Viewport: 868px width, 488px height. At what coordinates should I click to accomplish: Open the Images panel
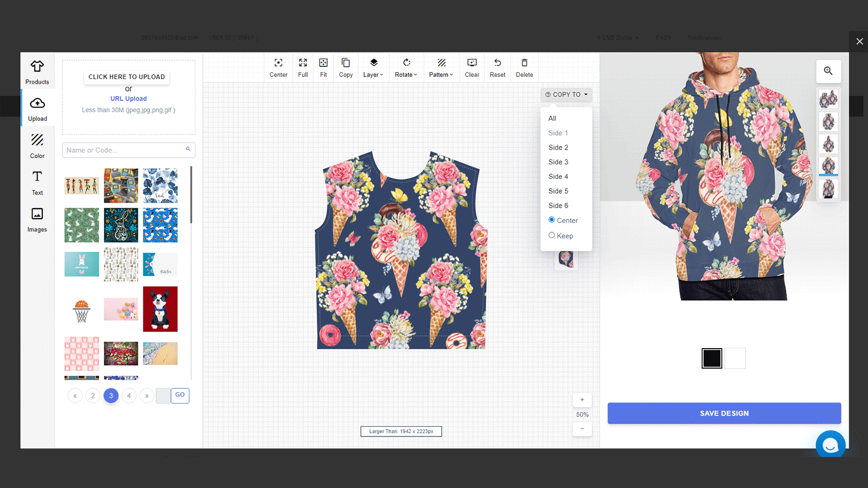pos(37,220)
